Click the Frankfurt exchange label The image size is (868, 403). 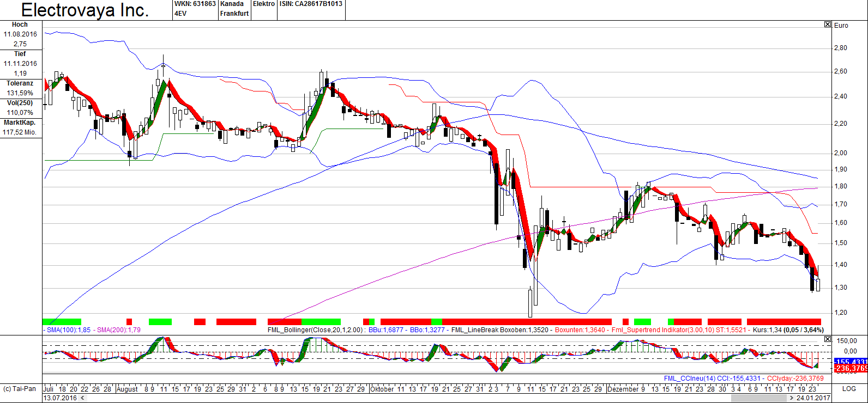point(234,14)
